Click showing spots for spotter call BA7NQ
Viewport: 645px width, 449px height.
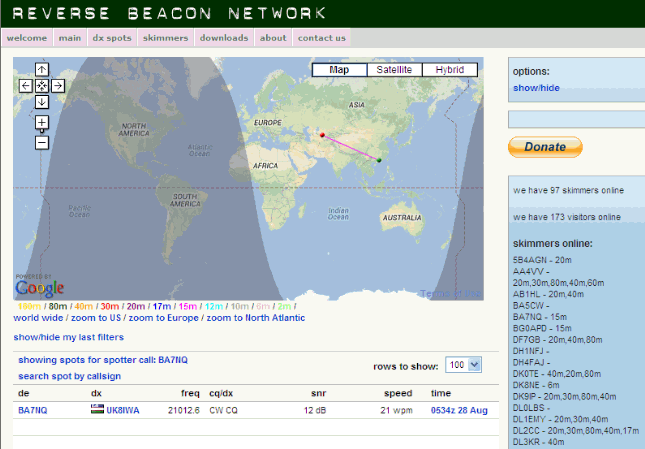pyautogui.click(x=103, y=360)
